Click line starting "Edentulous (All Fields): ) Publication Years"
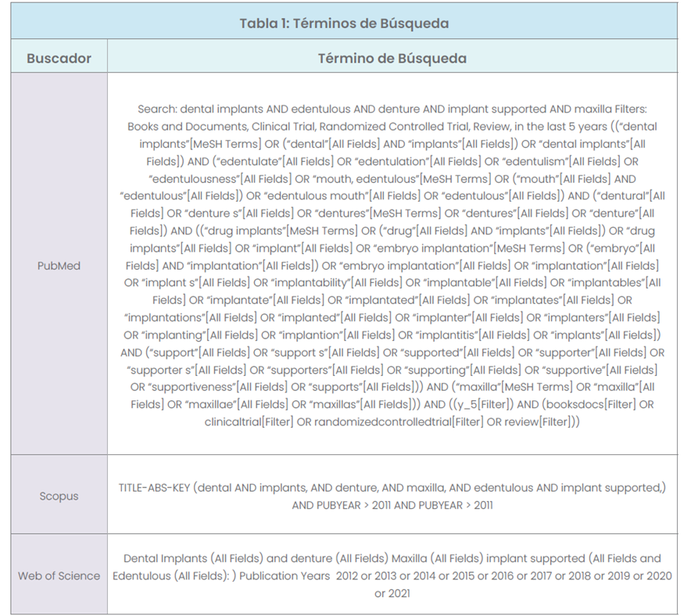Viewport: 691px width, 616px height. point(392,576)
